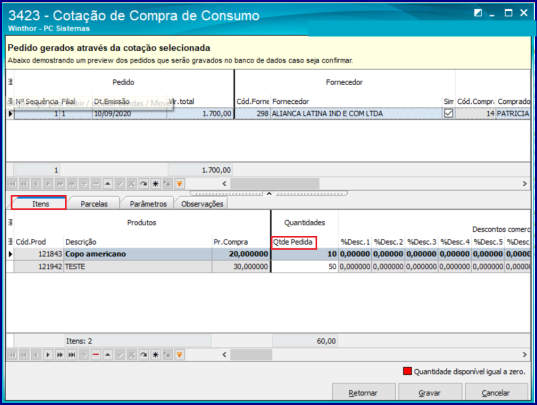
Task: Click the first record icon in the Pedido navigator
Action: pyautogui.click(x=12, y=184)
